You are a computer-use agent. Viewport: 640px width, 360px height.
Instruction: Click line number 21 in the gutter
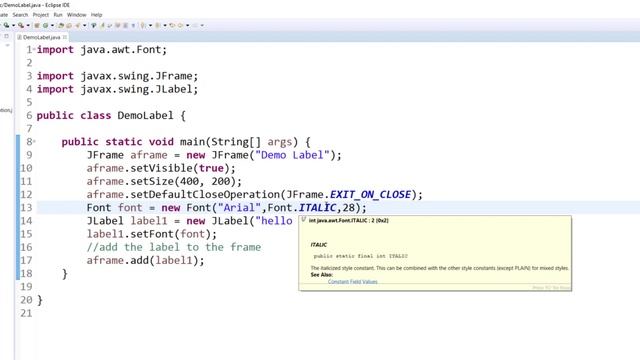(x=26, y=313)
